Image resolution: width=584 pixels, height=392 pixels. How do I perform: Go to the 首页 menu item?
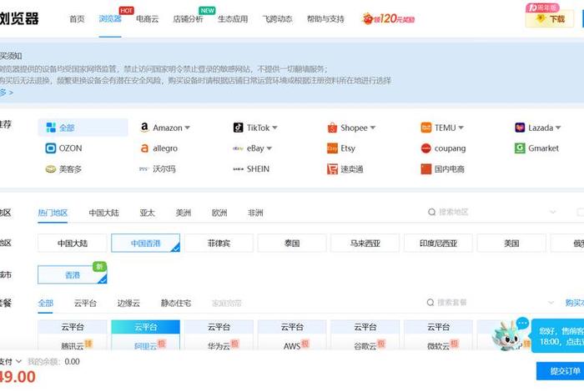(77, 19)
